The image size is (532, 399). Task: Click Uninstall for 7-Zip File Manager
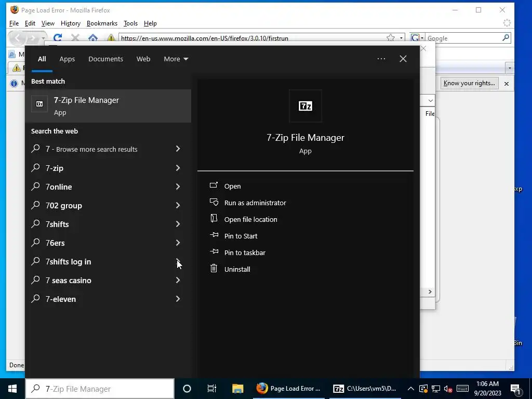[237, 270]
